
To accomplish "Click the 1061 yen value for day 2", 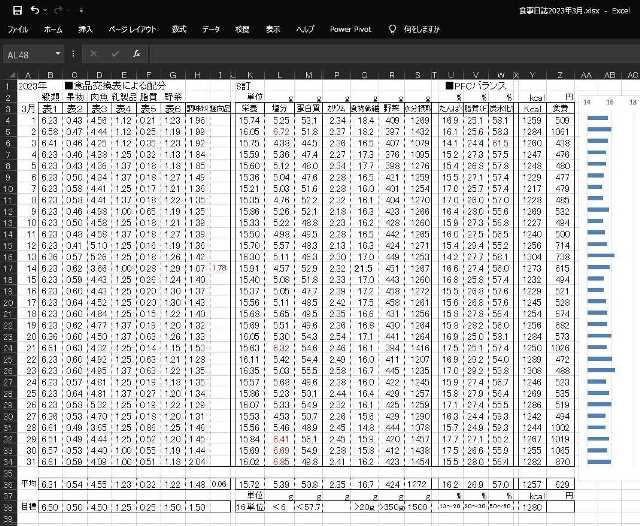I will (560, 132).
